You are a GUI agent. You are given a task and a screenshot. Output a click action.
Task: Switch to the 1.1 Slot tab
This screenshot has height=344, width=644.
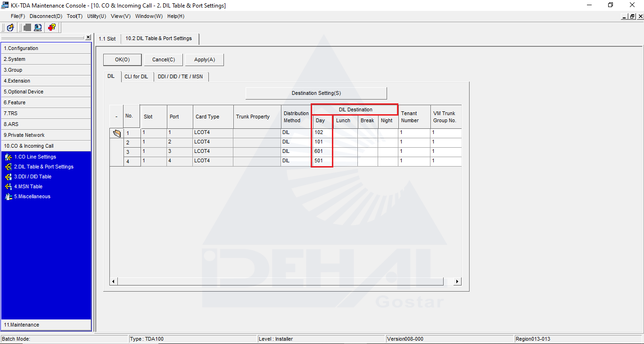coord(107,39)
